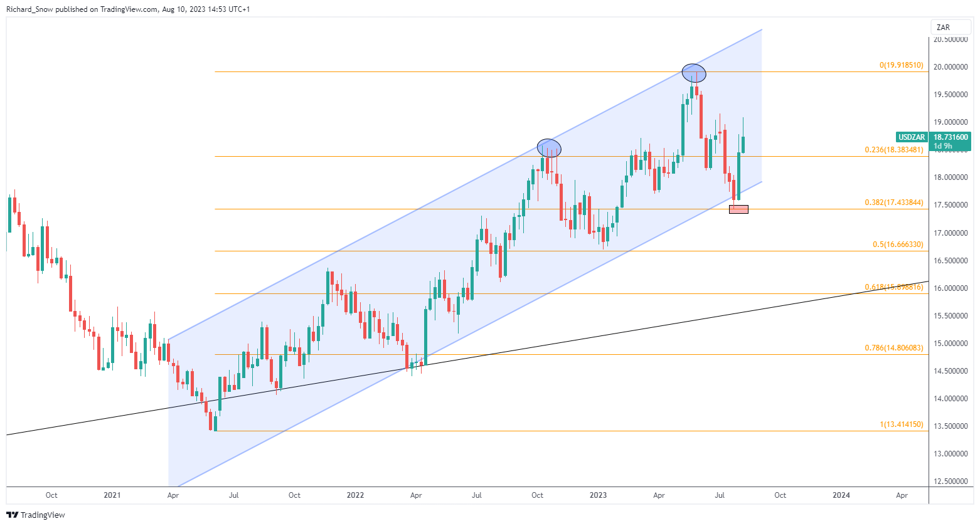The height and width of the screenshot is (526, 980).
Task: Click the 13.500000 price axis label
Action: [951, 426]
